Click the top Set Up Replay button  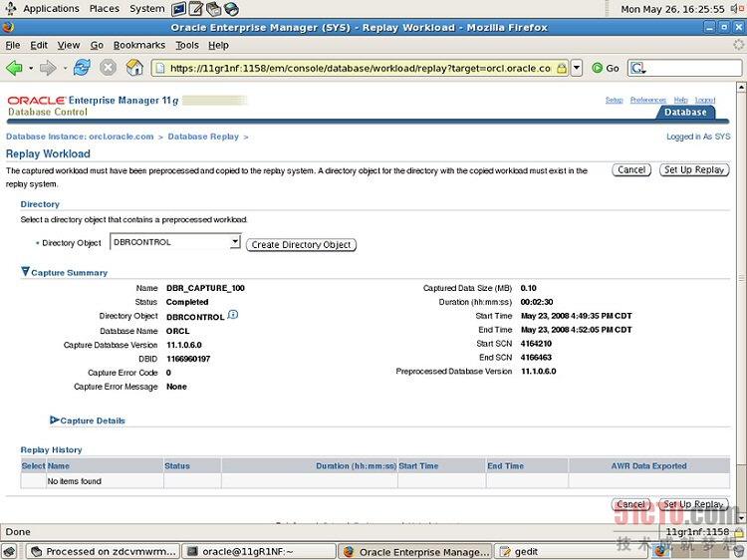coord(694,170)
